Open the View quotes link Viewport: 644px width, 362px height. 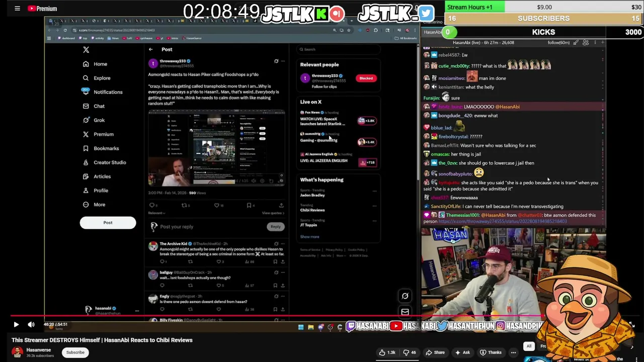(273, 213)
